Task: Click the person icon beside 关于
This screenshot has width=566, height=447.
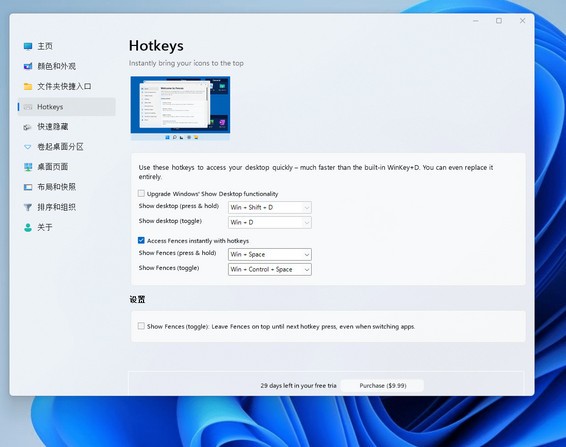Action: [x=28, y=227]
